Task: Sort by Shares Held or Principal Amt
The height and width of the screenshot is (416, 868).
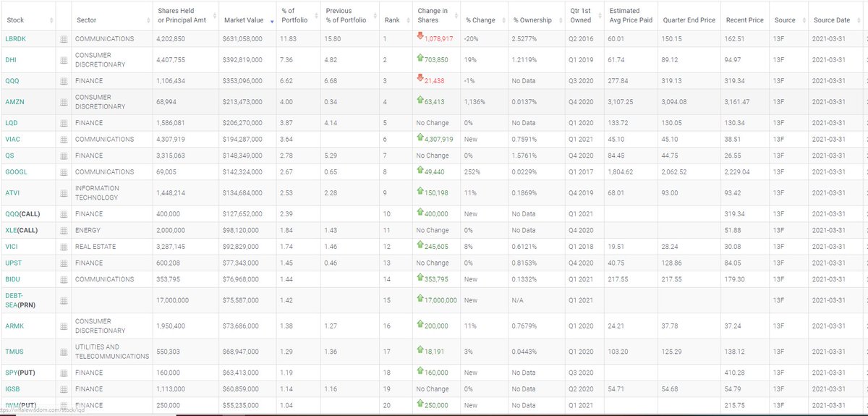Action: click(186, 15)
